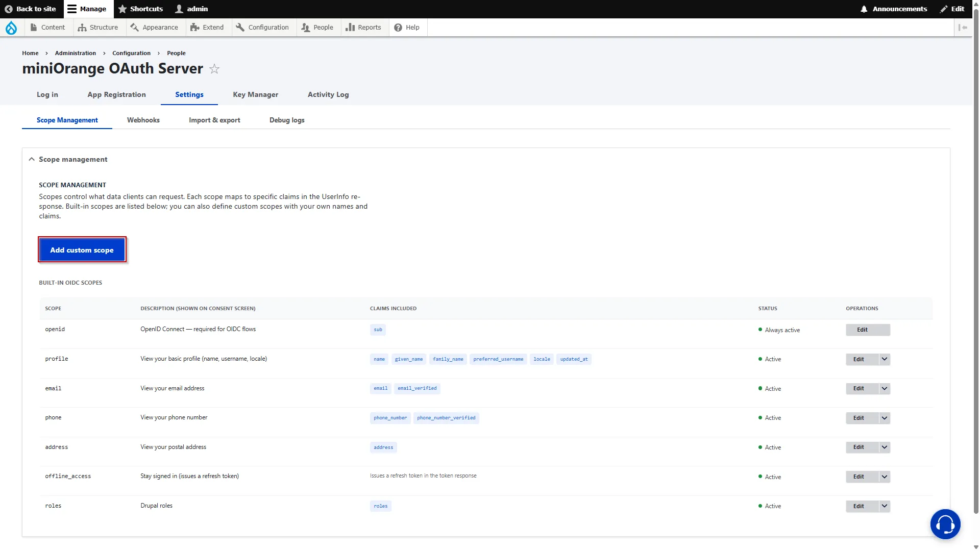Switch to the Key Manager tab
This screenshot has height=551, width=980.
click(256, 94)
